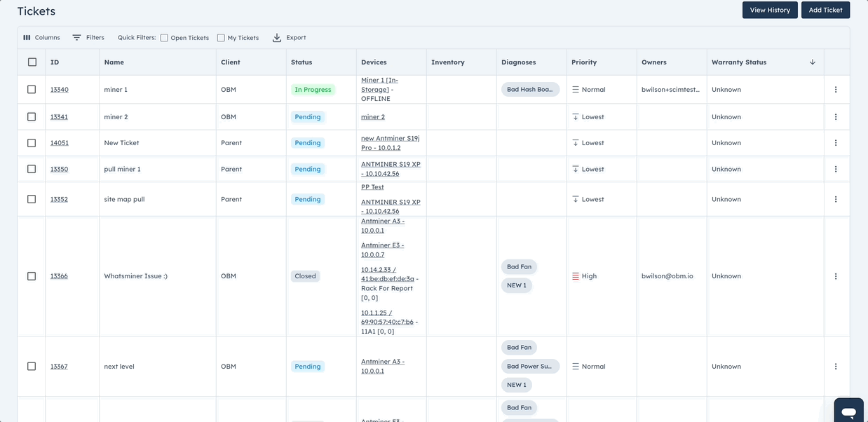Open ticket ID 13366 link
The image size is (868, 422).
(x=59, y=276)
